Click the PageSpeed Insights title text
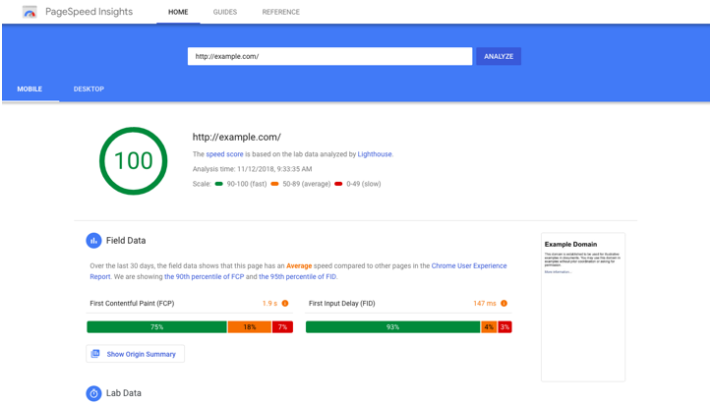 (89, 12)
